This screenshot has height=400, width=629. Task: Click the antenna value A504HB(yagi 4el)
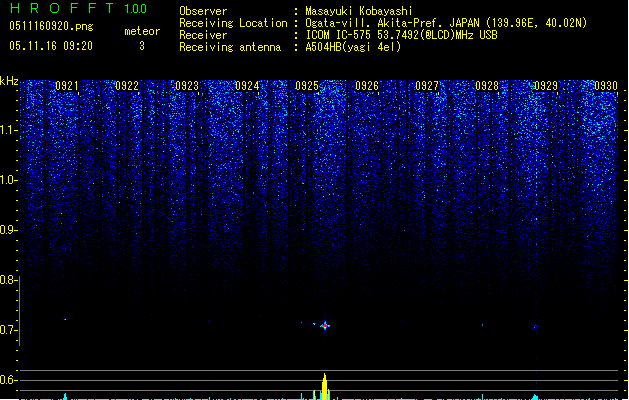click(x=353, y=47)
